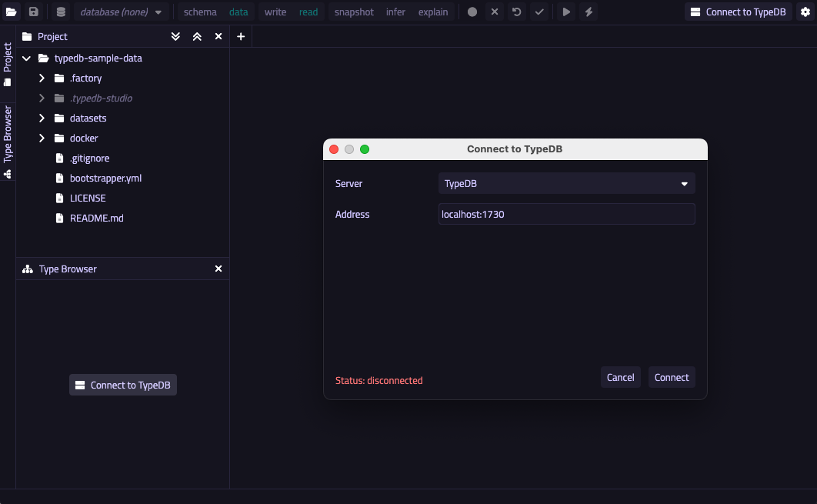Viewport: 817px width, 504px height.
Task: Select the datasets folder row
Action: pyautogui.click(x=122, y=118)
